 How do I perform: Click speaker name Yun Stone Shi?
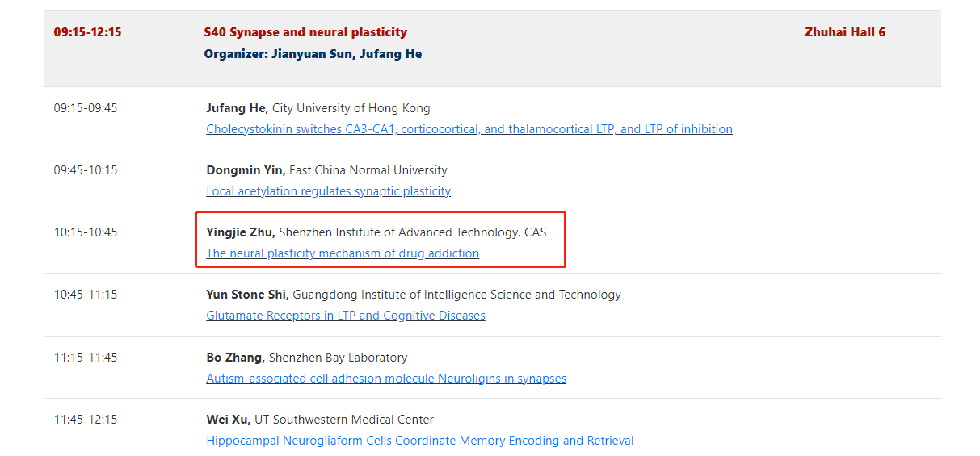pos(247,295)
